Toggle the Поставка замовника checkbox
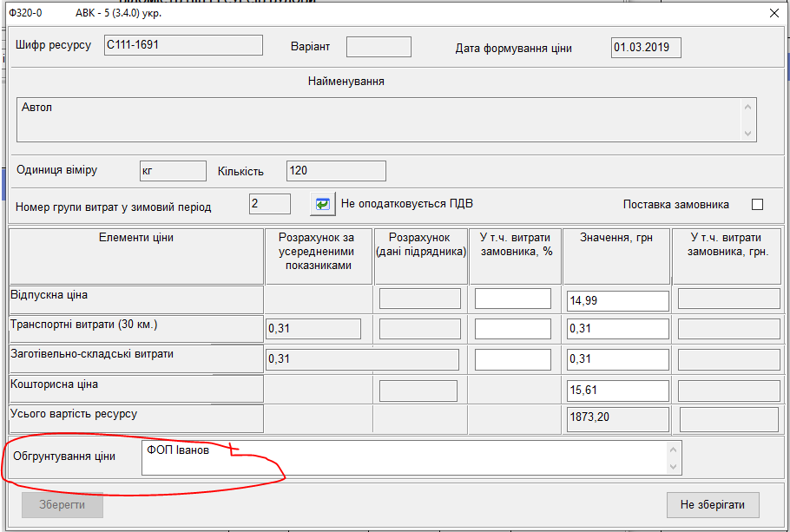Viewport: 790px width, 532px height. tap(757, 204)
